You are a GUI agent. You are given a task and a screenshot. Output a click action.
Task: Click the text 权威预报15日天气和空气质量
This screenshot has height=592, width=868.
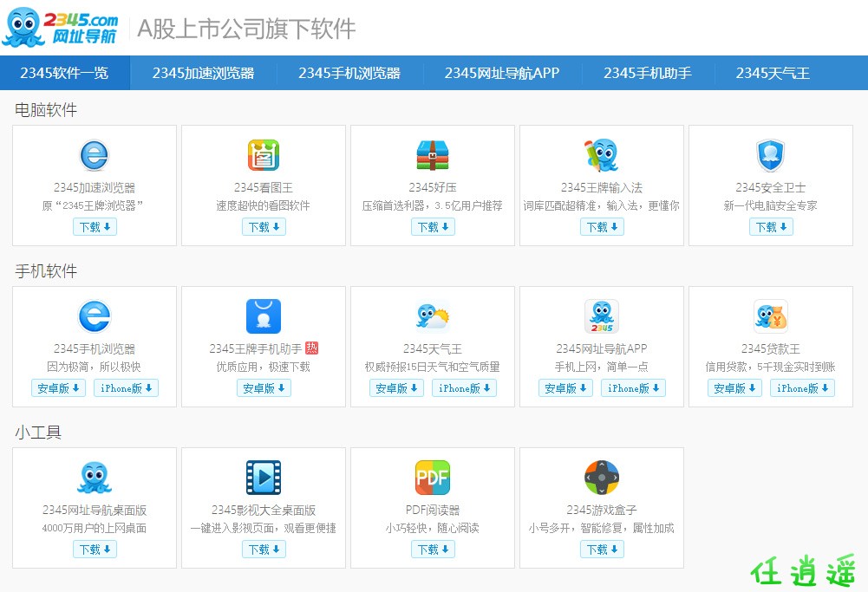[433, 367]
